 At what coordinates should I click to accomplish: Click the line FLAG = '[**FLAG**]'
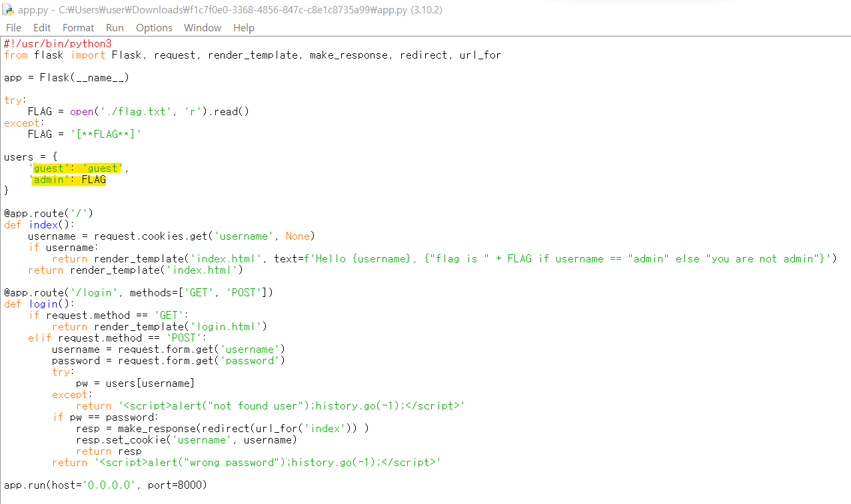pyautogui.click(x=85, y=134)
